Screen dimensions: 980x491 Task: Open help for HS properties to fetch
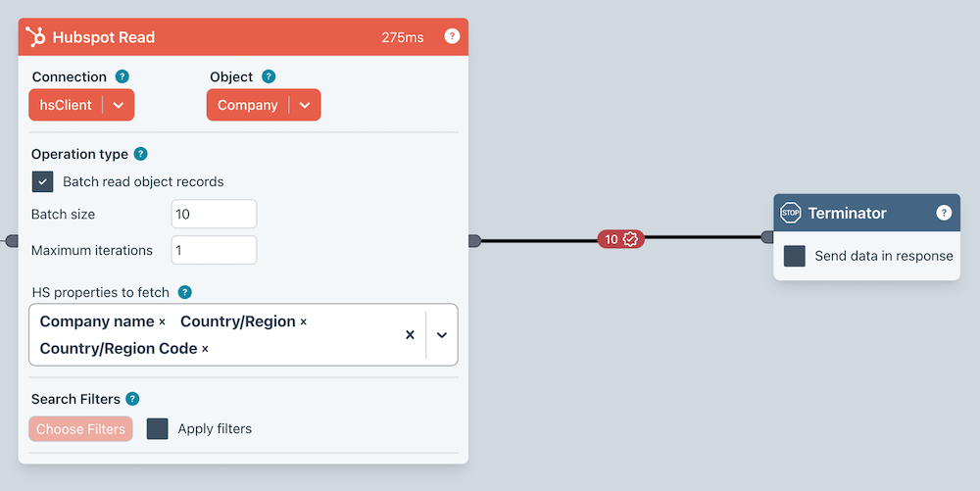(x=184, y=292)
